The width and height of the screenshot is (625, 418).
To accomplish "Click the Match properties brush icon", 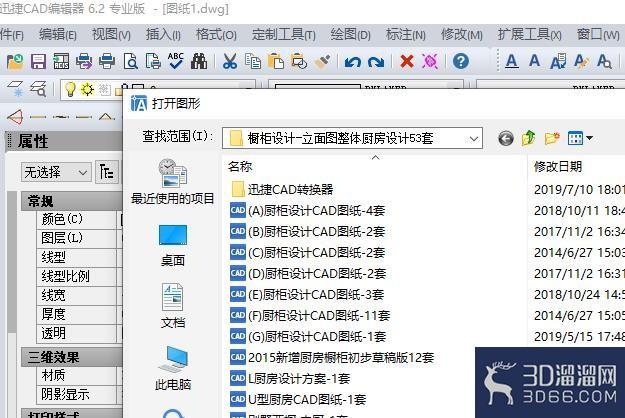I will [x=322, y=61].
